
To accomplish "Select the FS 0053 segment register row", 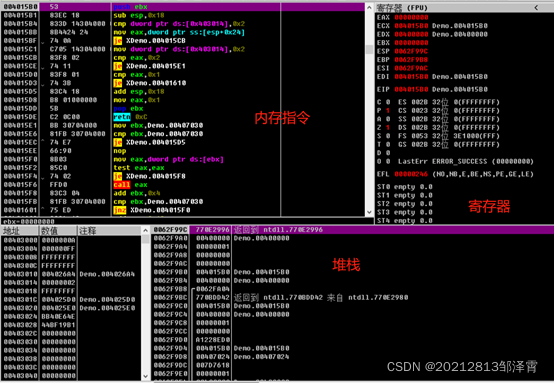I will click(x=449, y=136).
